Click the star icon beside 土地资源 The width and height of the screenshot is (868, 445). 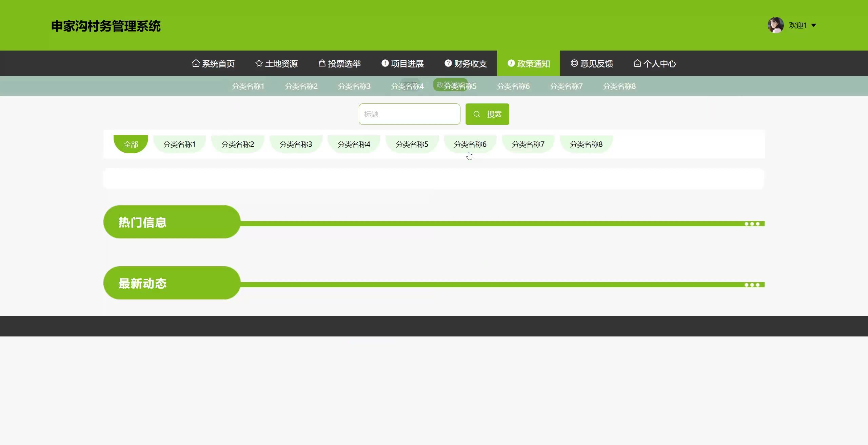coord(259,63)
